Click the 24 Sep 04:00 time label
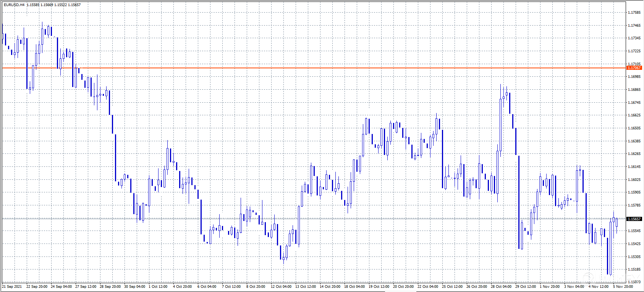Image resolution: width=644 pixels, height=292 pixels. click(x=61, y=286)
